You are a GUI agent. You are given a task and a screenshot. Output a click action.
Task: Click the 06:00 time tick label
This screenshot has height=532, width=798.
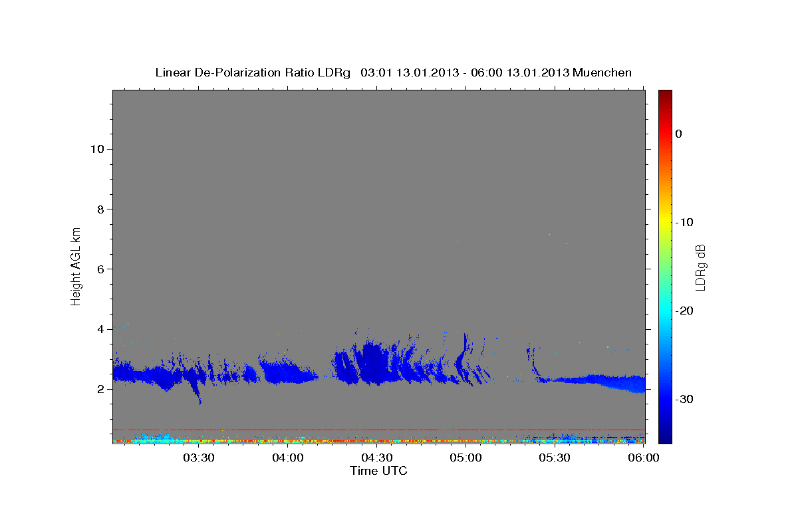pyautogui.click(x=644, y=458)
